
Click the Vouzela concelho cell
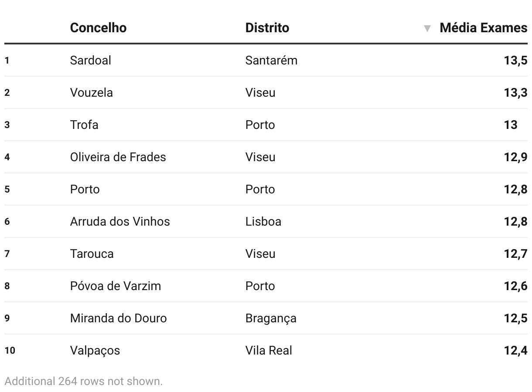click(x=91, y=92)
